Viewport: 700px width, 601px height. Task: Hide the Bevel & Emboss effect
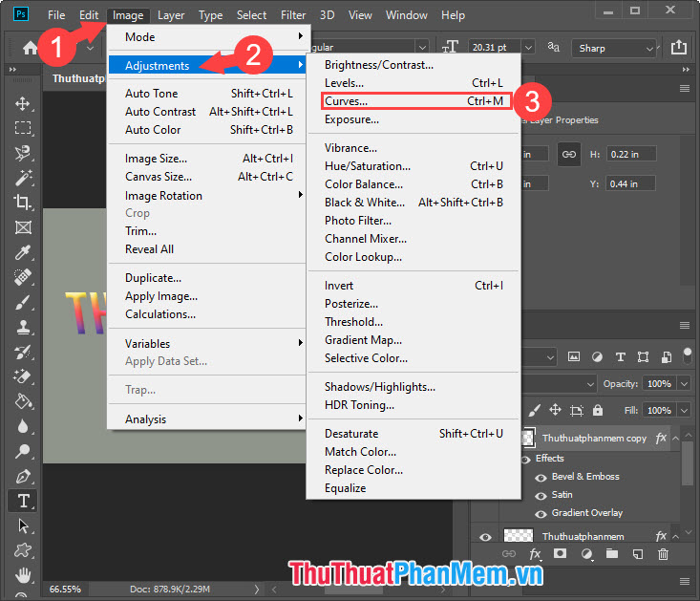(x=541, y=478)
